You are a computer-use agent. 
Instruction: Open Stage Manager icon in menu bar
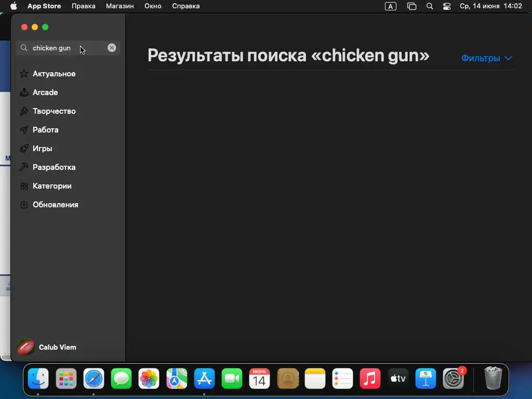click(x=411, y=6)
